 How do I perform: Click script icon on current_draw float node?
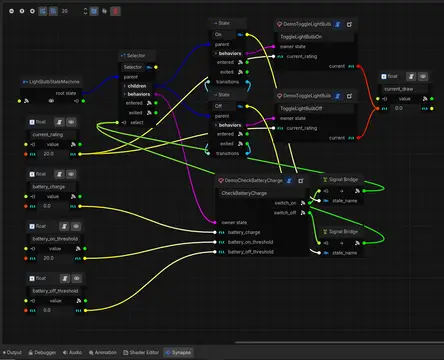pos(411,76)
